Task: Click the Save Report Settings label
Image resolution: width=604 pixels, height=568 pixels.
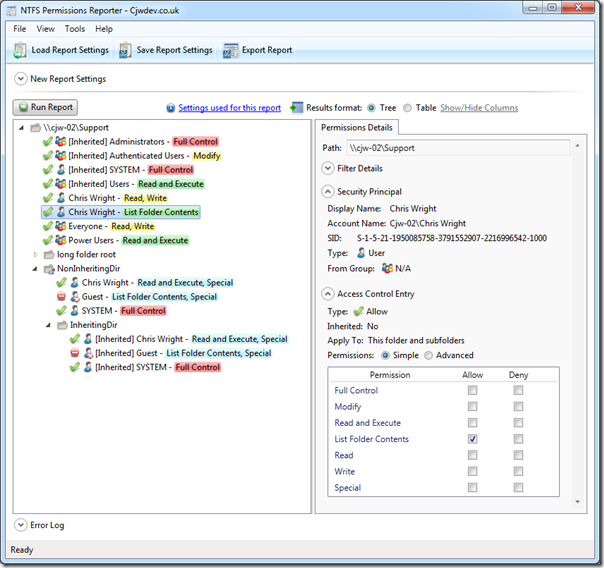Action: tap(174, 50)
